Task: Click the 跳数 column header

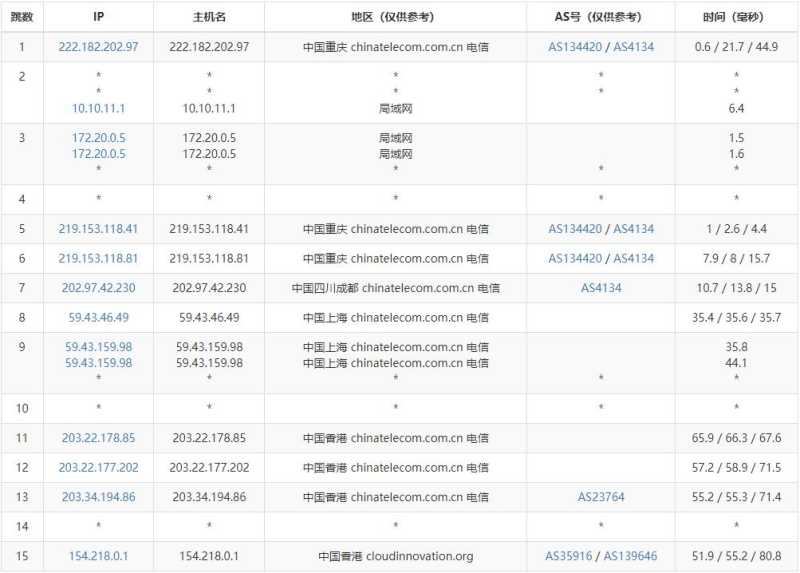Action: coord(22,17)
